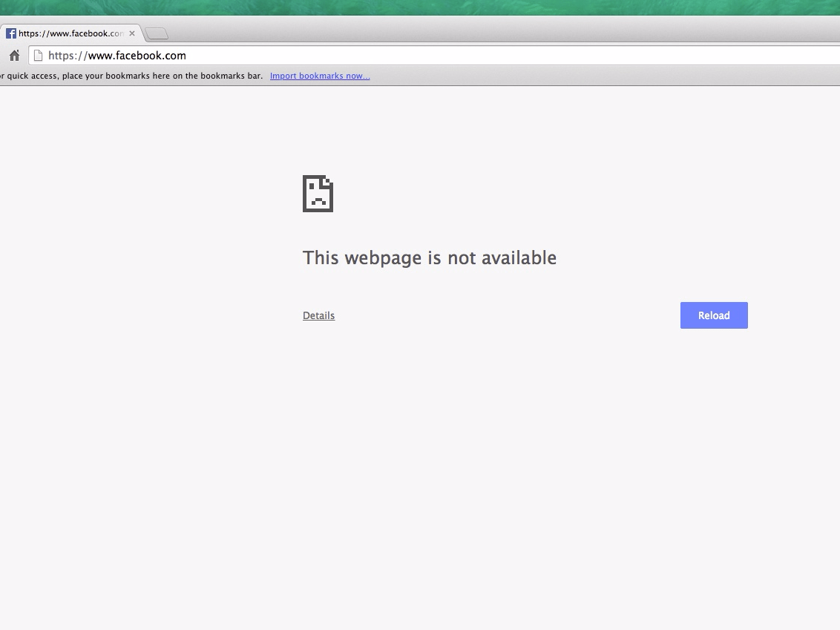Click the Home icon in the toolbar
The image size is (840, 630).
14,55
